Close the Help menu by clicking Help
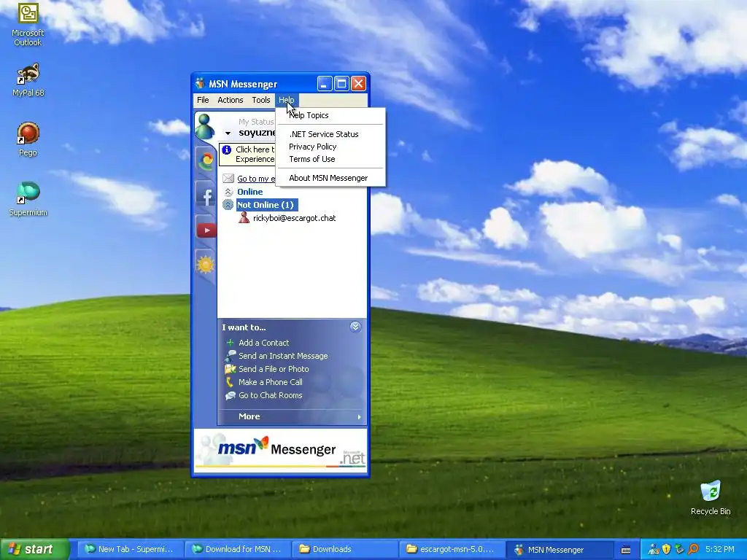The height and width of the screenshot is (560, 747). click(286, 100)
